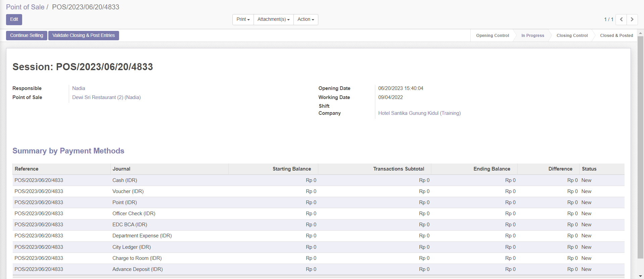
Task: Click Transactions Subtotal in Officer Check row
Action: [x=424, y=214]
